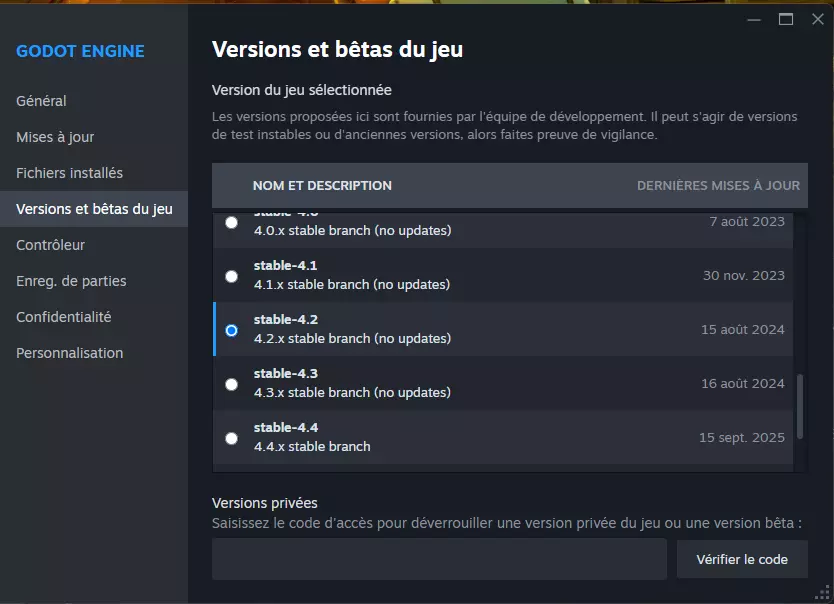Click the versions list scrollbar thumb

[x=799, y=400]
